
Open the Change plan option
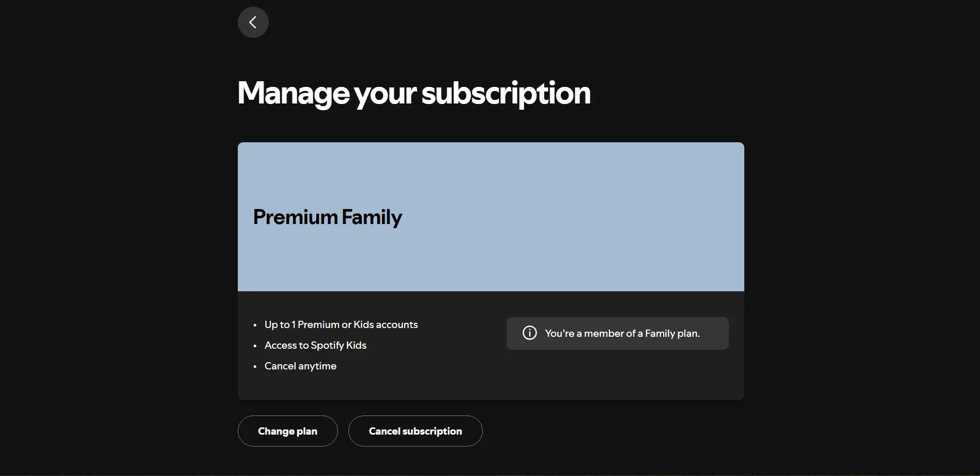coord(287,431)
